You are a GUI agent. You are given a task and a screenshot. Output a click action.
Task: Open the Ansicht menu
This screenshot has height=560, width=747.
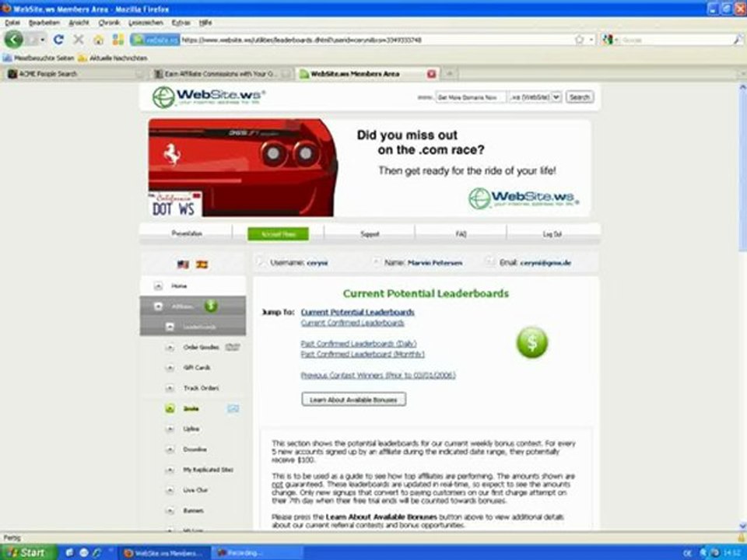[79, 23]
